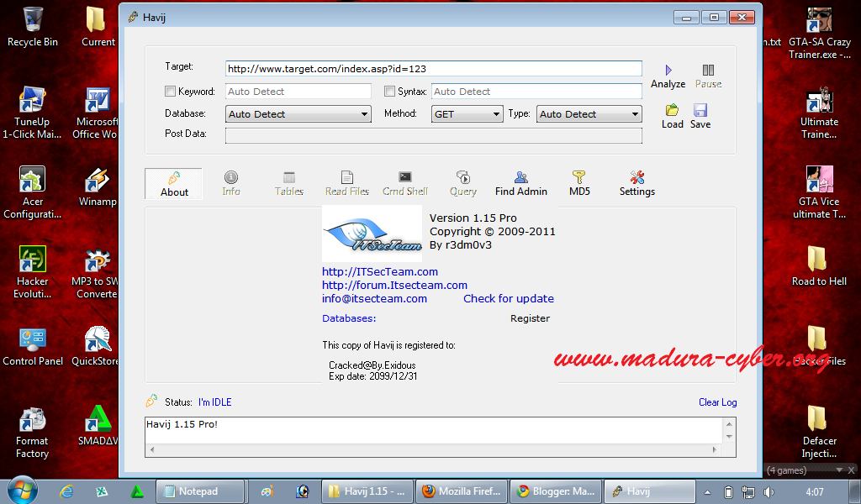
Task: Focus the Keyword text field
Action: (x=298, y=91)
